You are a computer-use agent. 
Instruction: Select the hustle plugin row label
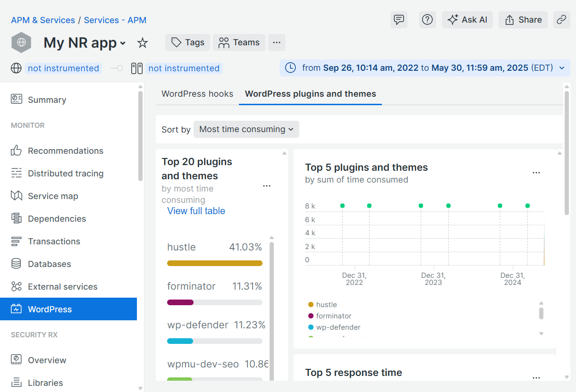click(x=181, y=247)
